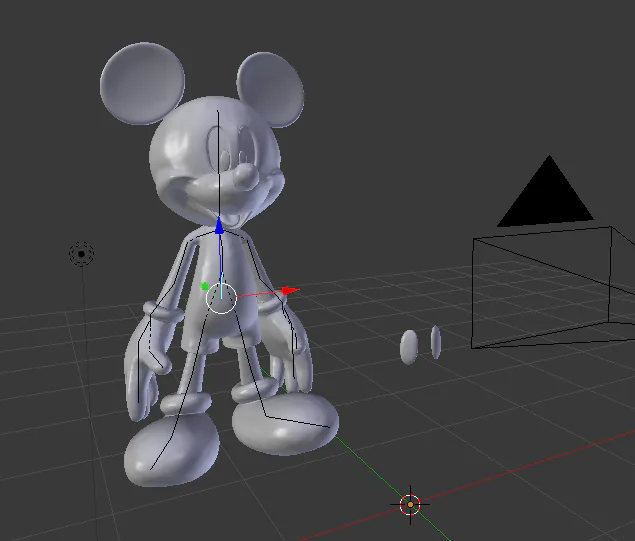Select the thinner detached ellipsoid mesh

pyautogui.click(x=436, y=342)
